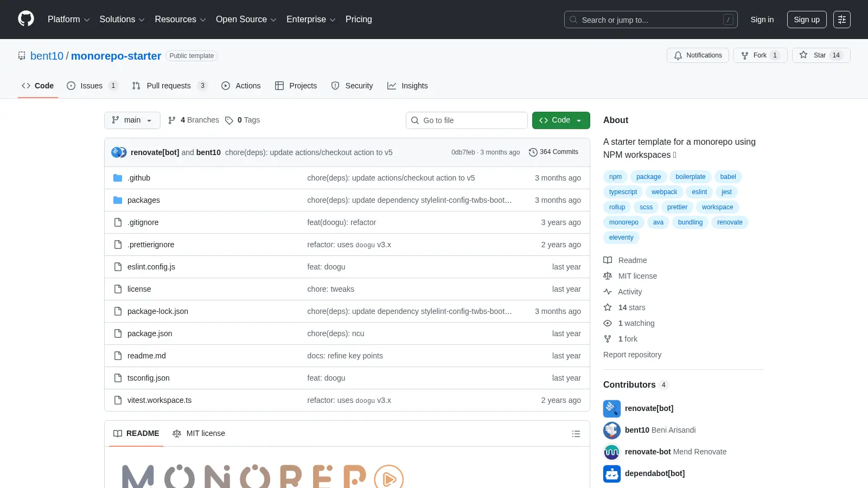Select the typescript topic tag

[623, 192]
